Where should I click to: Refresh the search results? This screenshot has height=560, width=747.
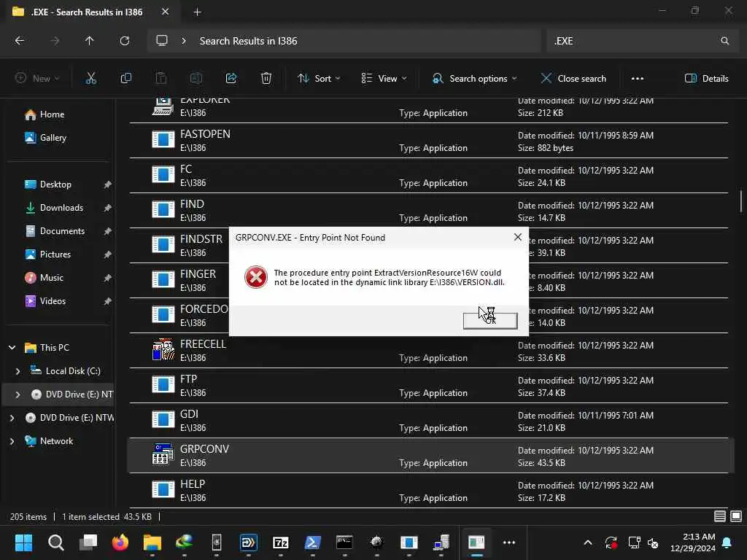(x=124, y=41)
